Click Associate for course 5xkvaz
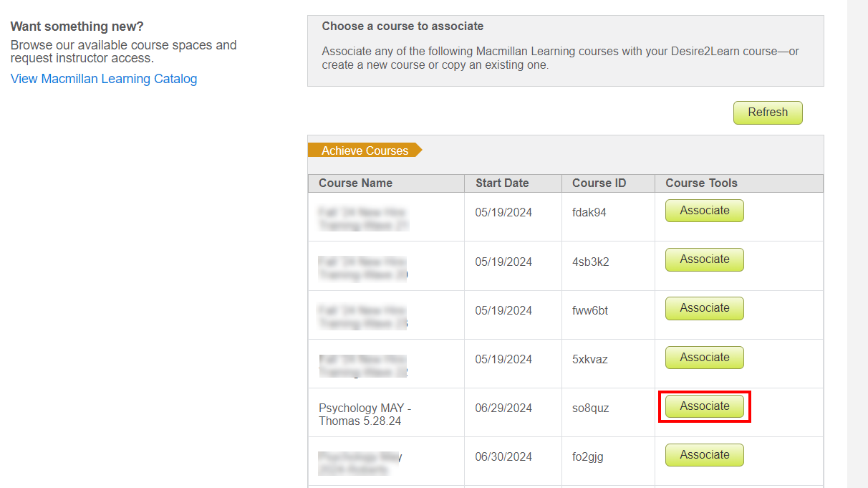 click(704, 357)
